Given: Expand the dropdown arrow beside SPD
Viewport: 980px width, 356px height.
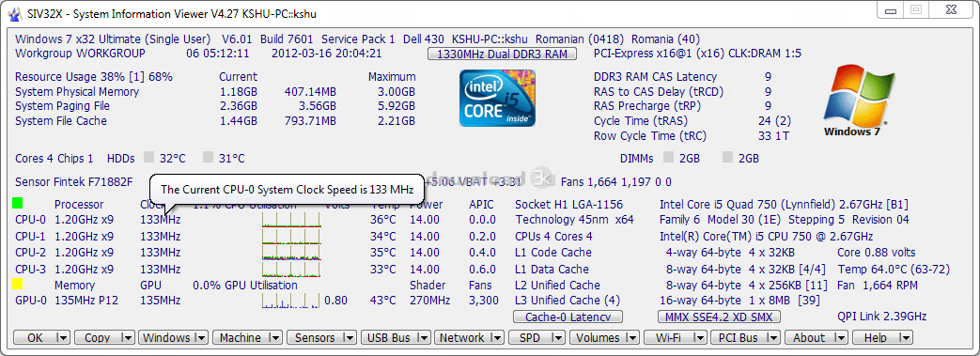Looking at the screenshot, I should point(559,338).
